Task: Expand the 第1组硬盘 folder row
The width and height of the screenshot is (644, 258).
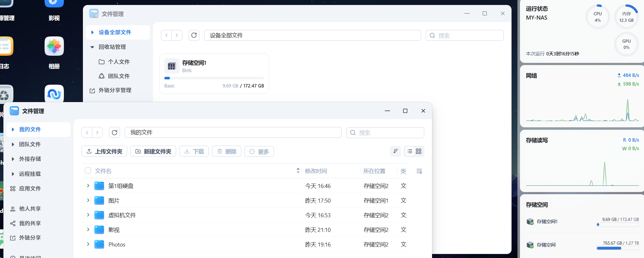Action: tap(88, 186)
